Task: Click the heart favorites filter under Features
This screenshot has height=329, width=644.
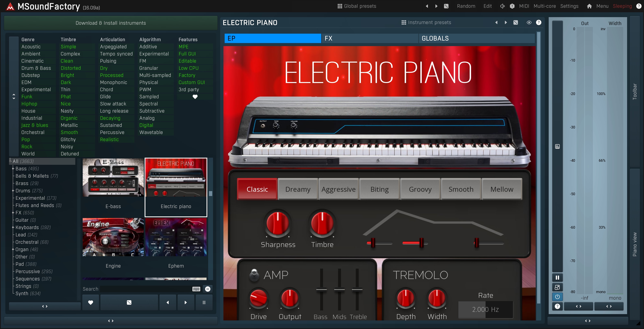Action: (x=195, y=97)
